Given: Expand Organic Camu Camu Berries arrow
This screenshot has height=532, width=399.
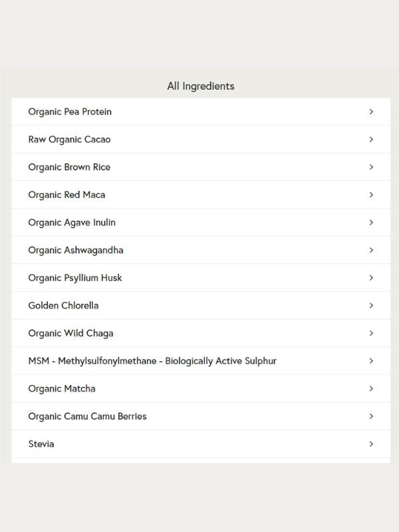Looking at the screenshot, I should point(371,416).
